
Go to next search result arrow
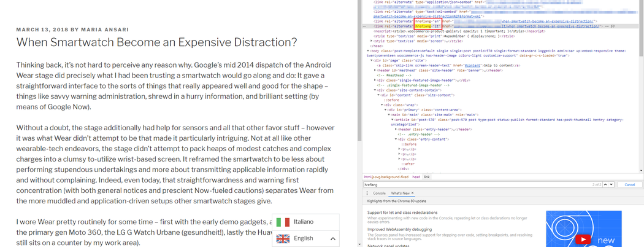tap(611, 184)
